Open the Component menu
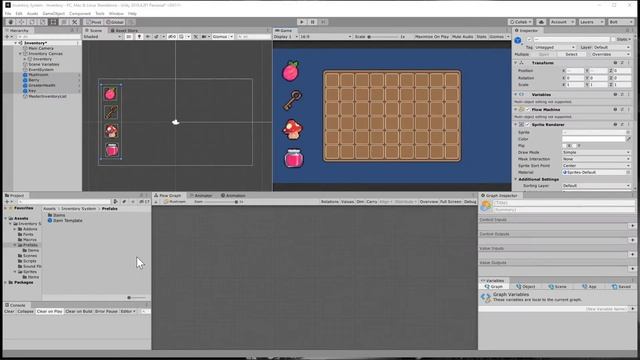Screen dimensions: 640x360 pyautogui.click(x=80, y=13)
